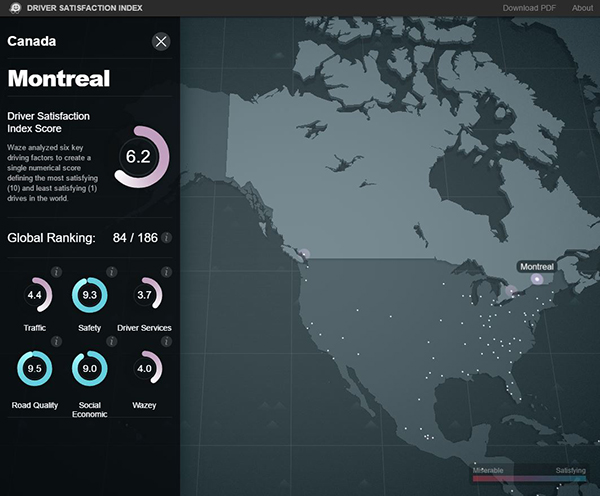The height and width of the screenshot is (496, 600).
Task: Close the Montreal details panel
Action: [161, 41]
